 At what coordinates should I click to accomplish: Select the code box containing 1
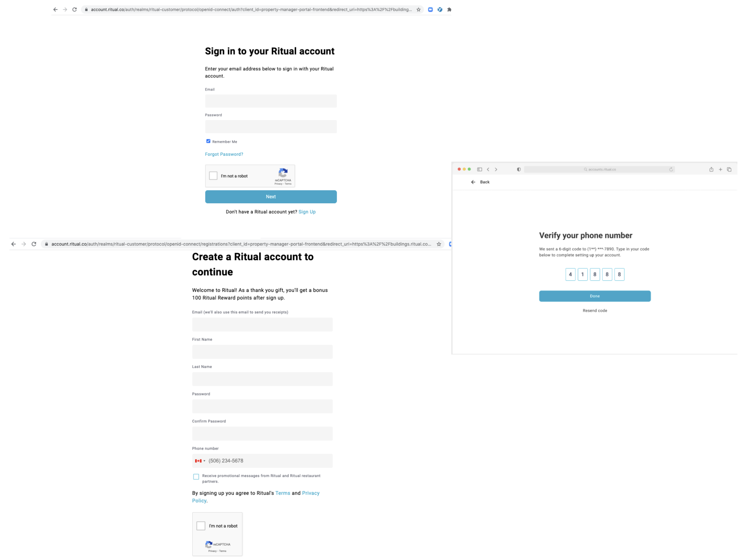click(583, 275)
